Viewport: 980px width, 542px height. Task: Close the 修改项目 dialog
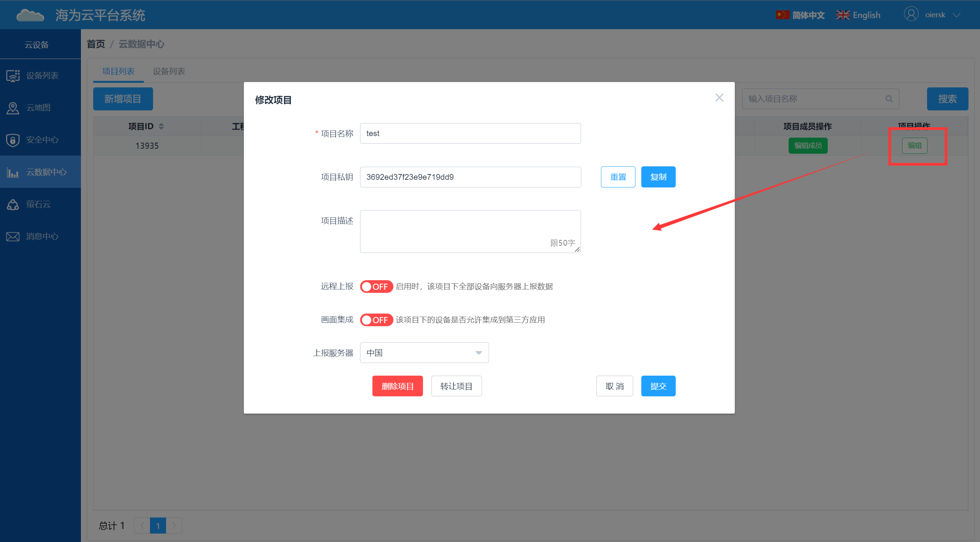click(x=720, y=98)
